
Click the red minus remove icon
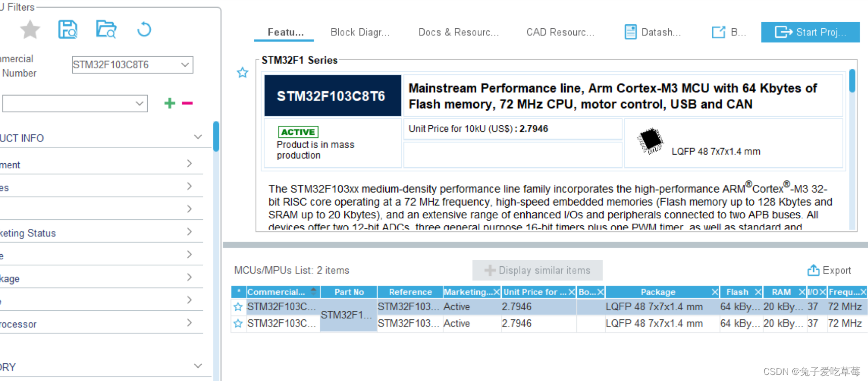187,103
